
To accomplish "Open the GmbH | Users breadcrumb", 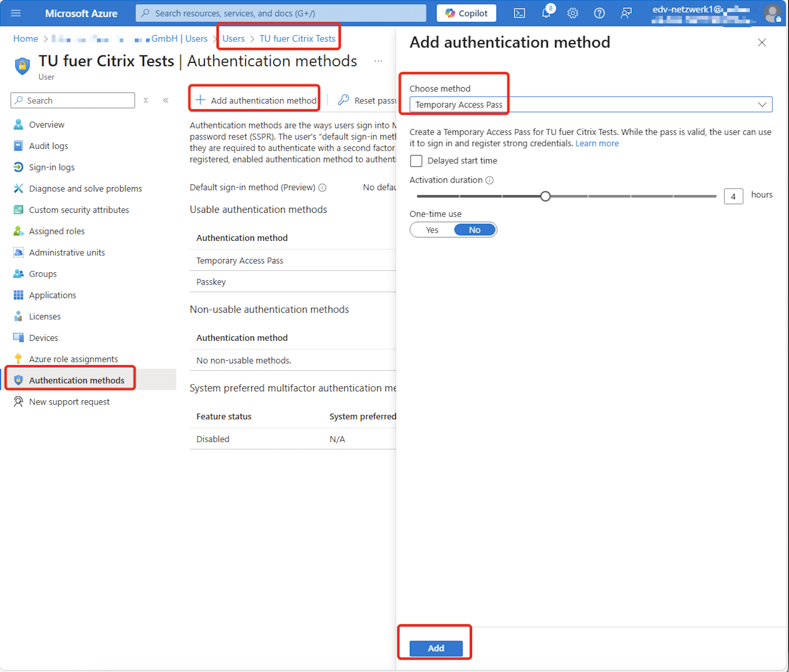I will point(179,38).
